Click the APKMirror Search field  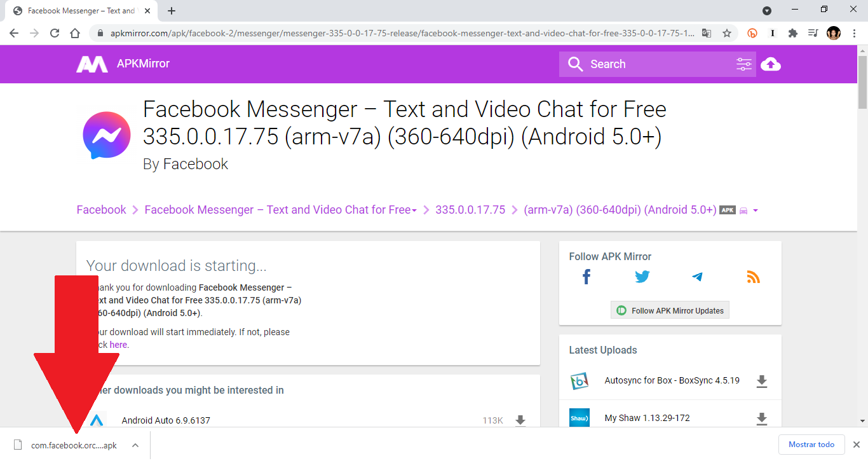click(x=658, y=64)
